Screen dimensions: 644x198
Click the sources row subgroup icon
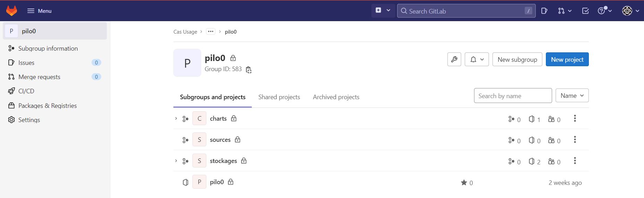tap(186, 140)
